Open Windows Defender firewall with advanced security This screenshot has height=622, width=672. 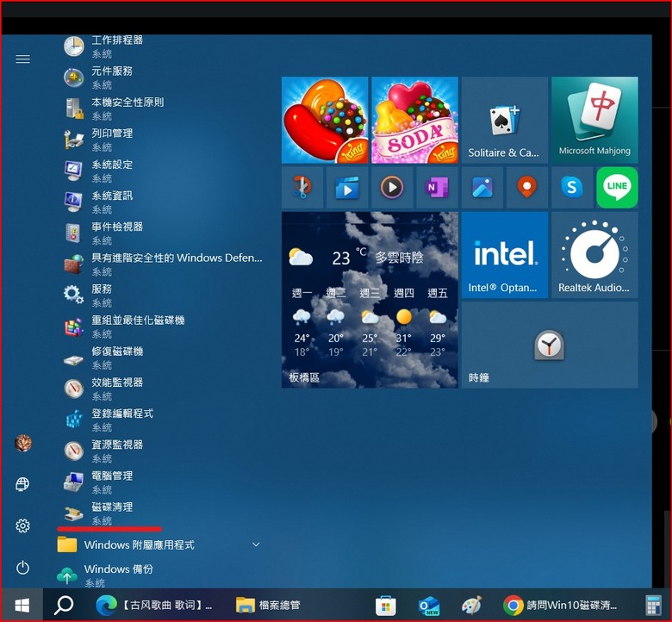[163, 264]
